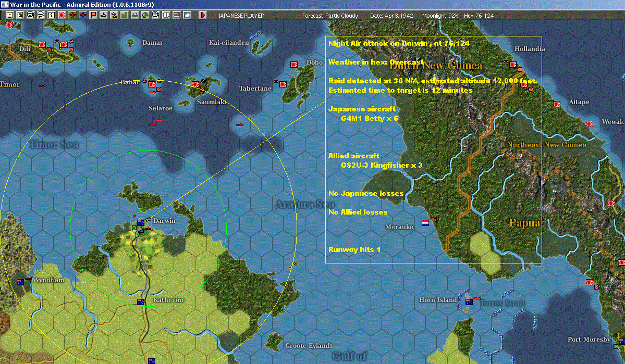Click the 'Date: Apr 3, 1942' status text
625x364 pixels.
391,16
